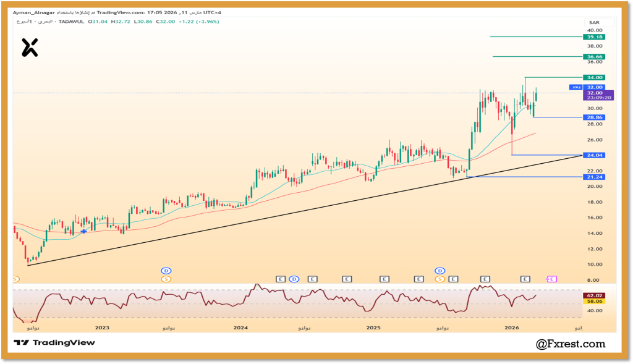
Task: Click the +1.22 (+3.96%) change value
Action: click(199, 22)
